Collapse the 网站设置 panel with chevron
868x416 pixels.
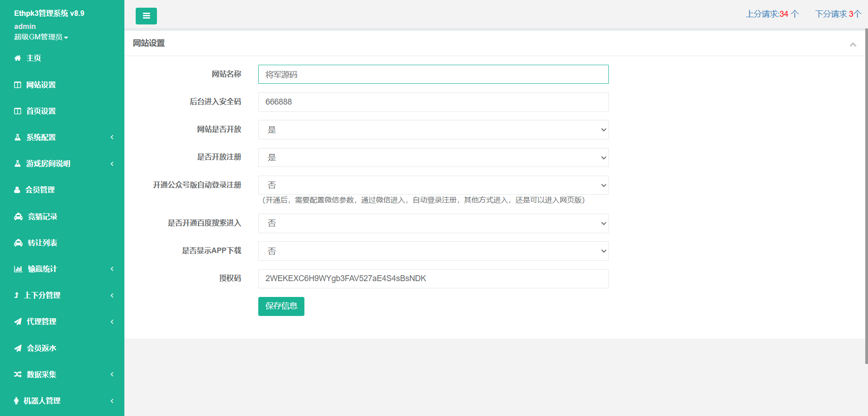853,44
